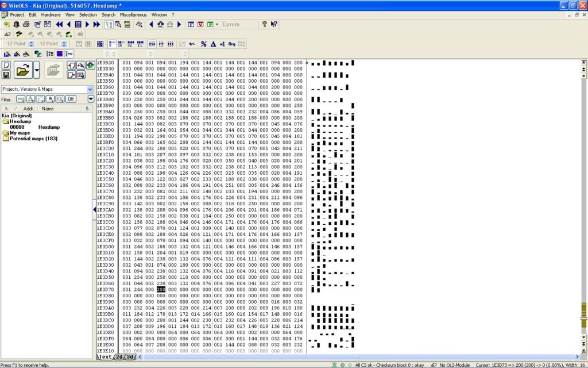Toggle 32-bit data width mode

[x=130, y=44]
